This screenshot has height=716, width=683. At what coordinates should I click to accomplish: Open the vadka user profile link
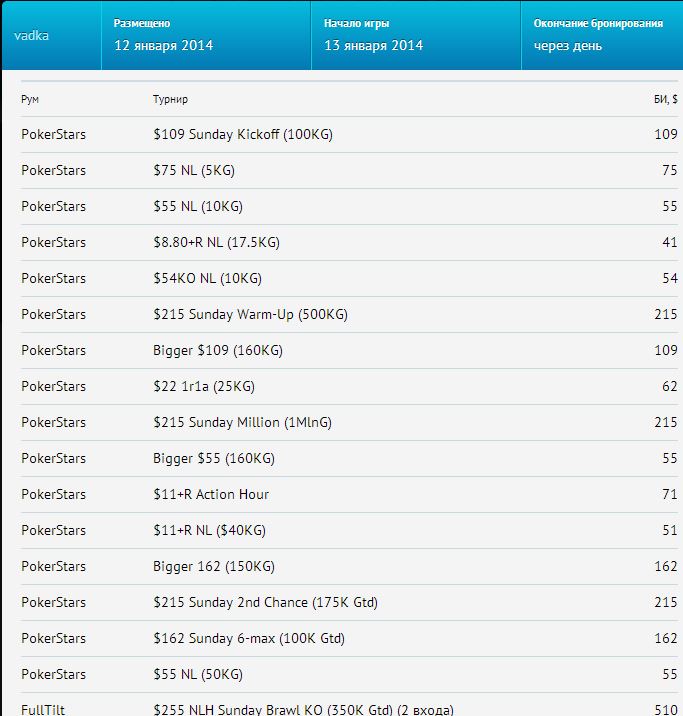[32, 36]
